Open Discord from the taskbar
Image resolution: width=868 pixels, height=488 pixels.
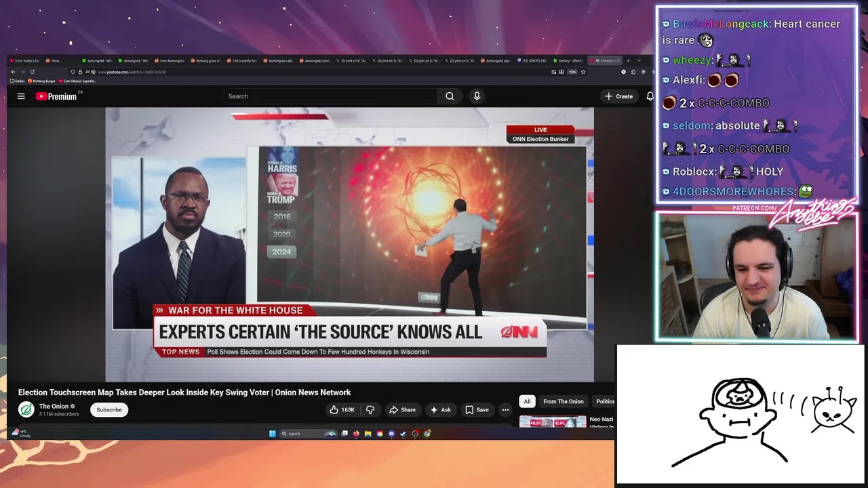click(x=391, y=434)
